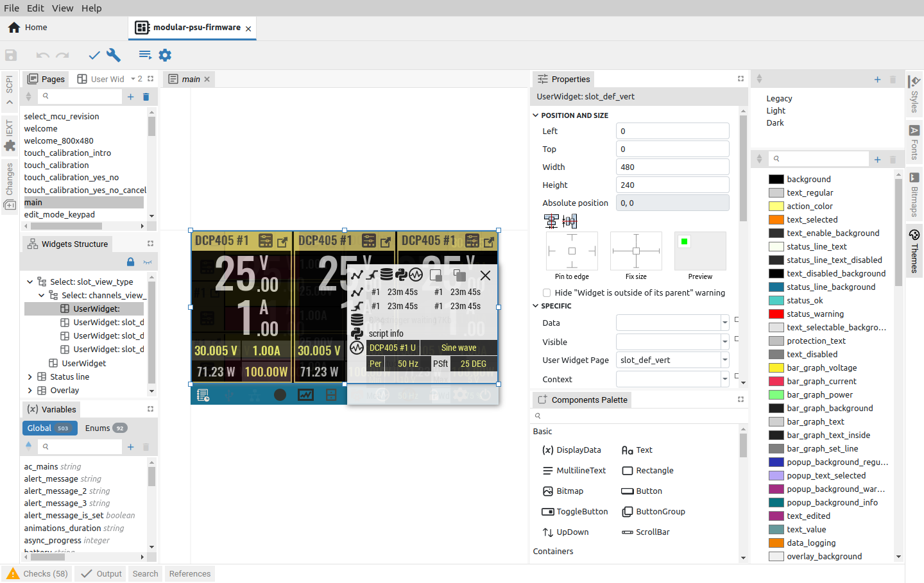The image size is (924, 583).
Task: Click the Undo arrow in toolbar
Action: [43, 55]
